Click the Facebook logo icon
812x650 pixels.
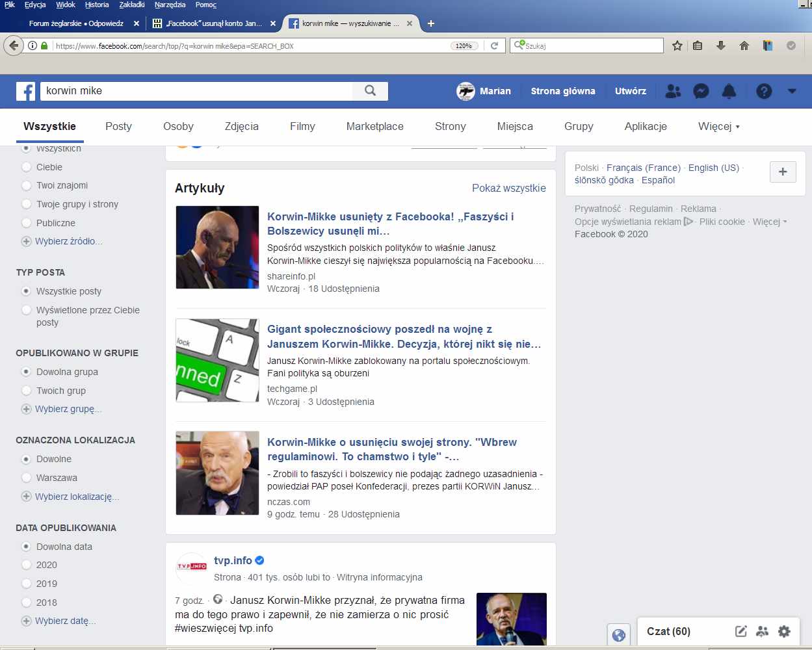(26, 91)
